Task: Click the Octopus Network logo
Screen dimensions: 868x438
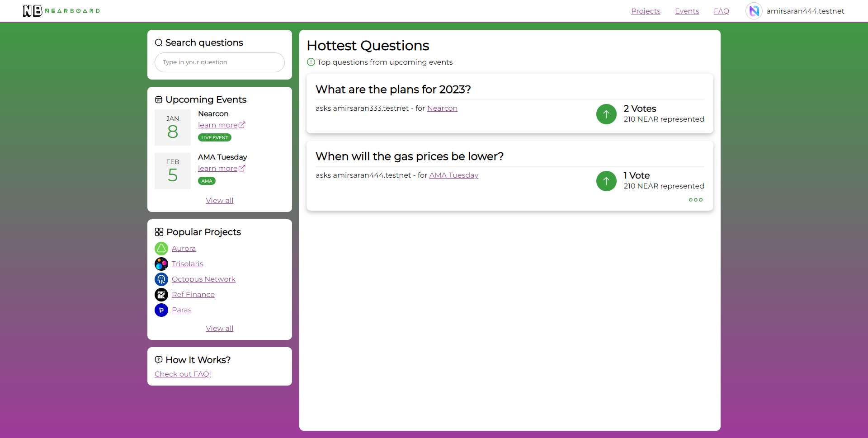Action: [x=161, y=279]
